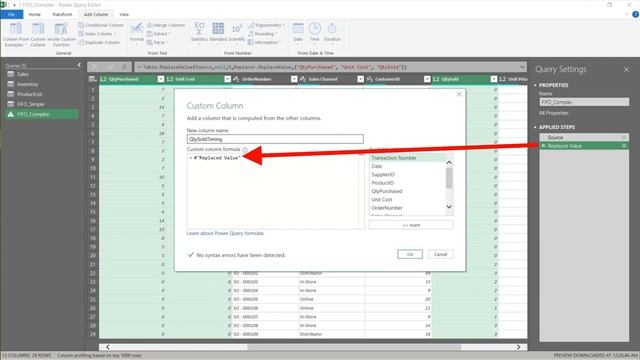This screenshot has width=640, height=360.
Task: Select the Source applied step
Action: click(x=584, y=138)
